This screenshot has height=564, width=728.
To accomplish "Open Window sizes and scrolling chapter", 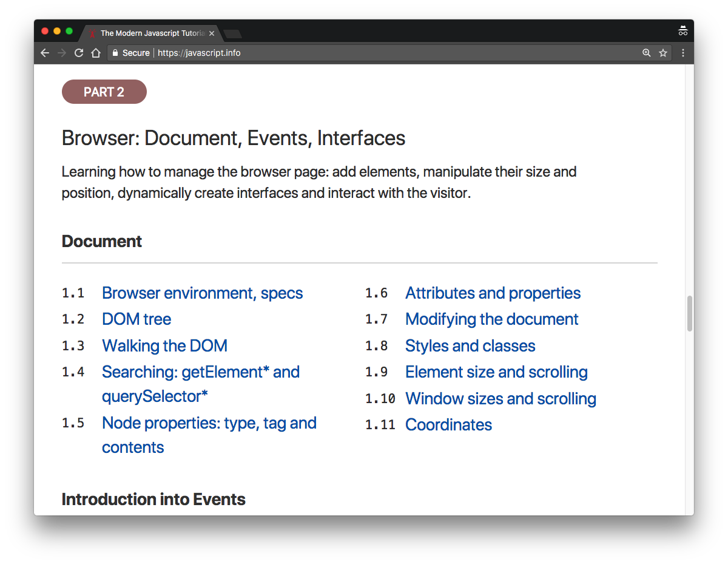I will (500, 398).
